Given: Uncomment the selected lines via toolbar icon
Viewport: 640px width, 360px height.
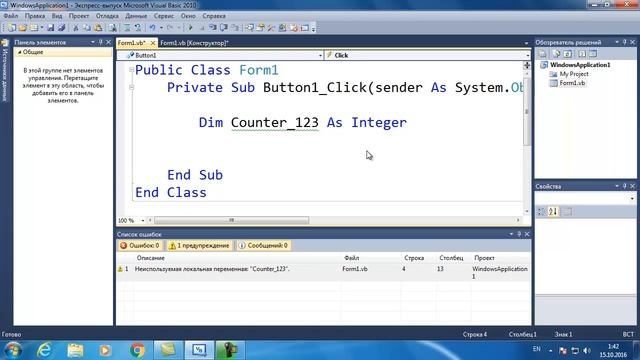Looking at the screenshot, I should click(138, 28).
